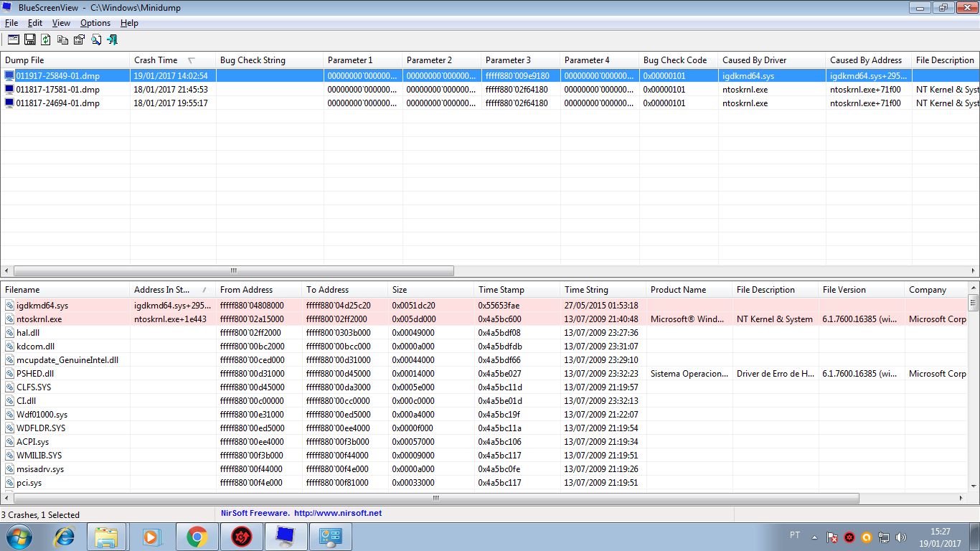Open Windows Explorer from taskbar

[106, 536]
